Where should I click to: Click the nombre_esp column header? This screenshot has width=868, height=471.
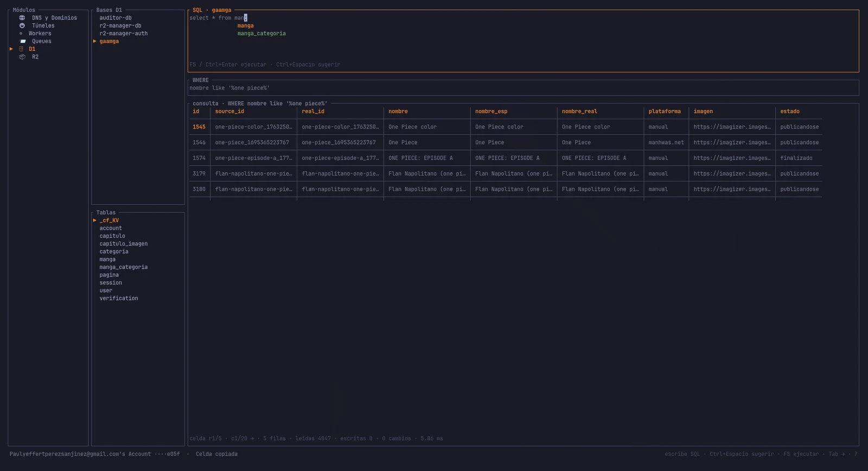[x=491, y=111]
